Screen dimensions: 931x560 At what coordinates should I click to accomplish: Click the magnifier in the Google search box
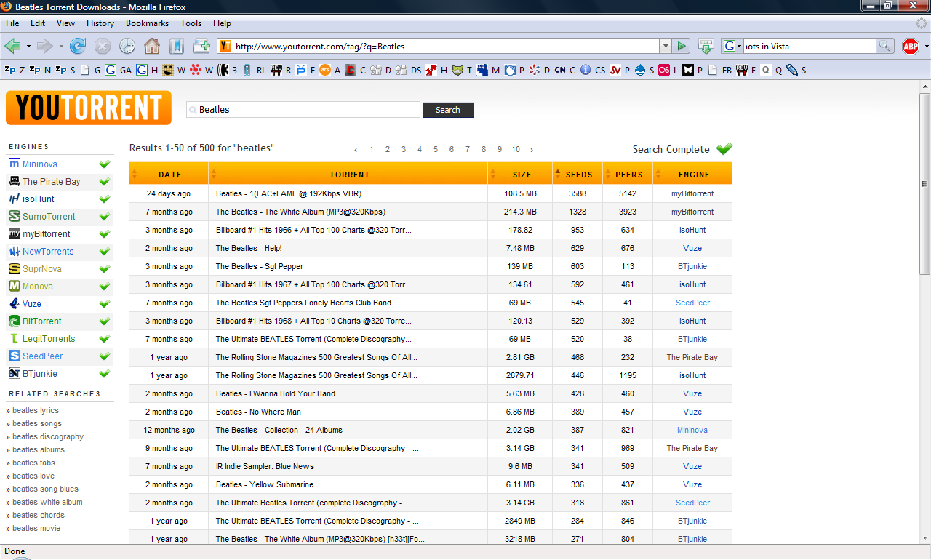tap(884, 46)
